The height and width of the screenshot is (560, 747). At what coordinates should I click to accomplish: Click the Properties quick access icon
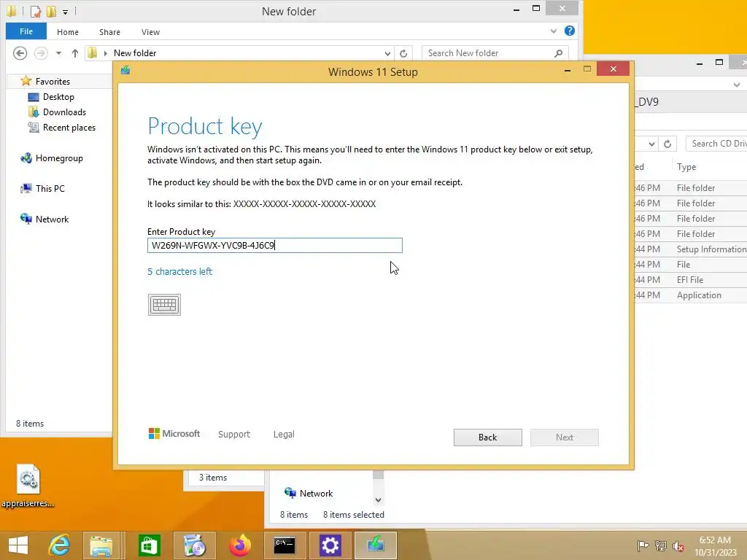pyautogui.click(x=36, y=12)
